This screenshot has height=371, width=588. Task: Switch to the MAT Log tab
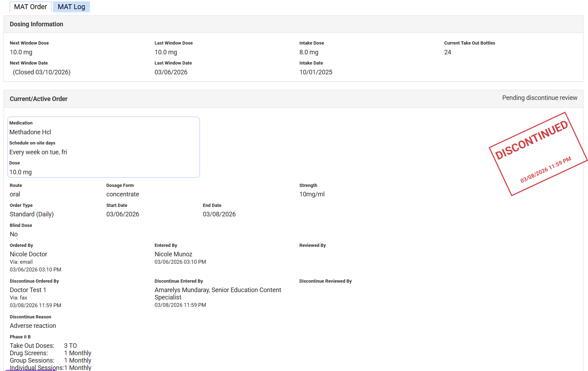(71, 7)
